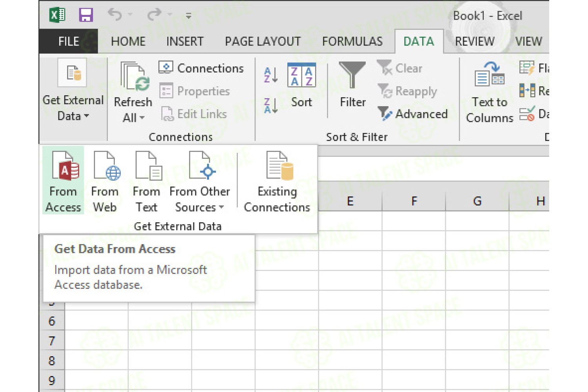Switch to the INSERT tab

(185, 41)
